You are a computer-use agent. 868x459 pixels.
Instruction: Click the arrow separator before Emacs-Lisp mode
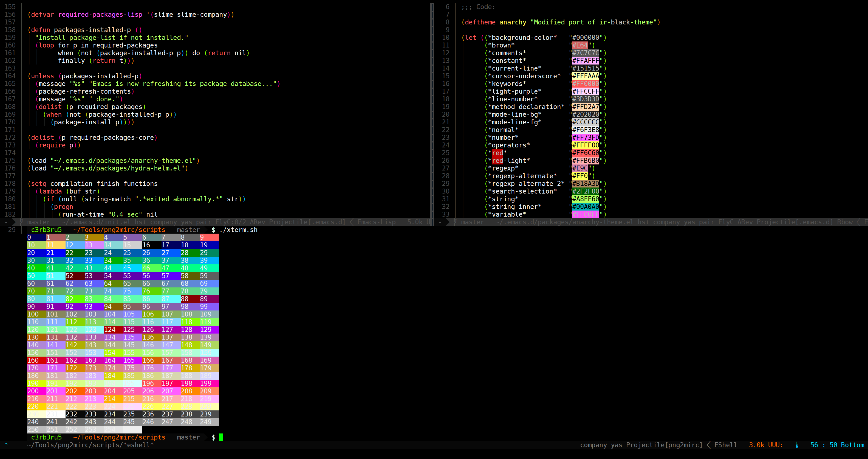pyautogui.click(x=351, y=222)
